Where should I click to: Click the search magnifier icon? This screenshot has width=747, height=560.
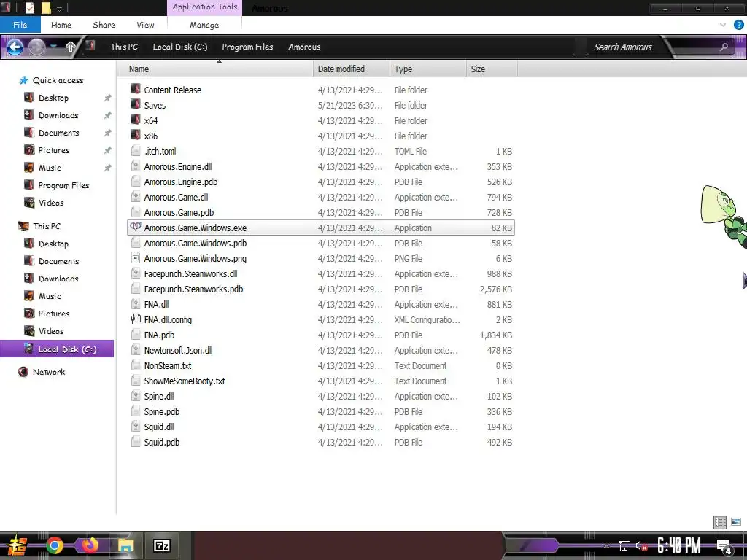(724, 47)
